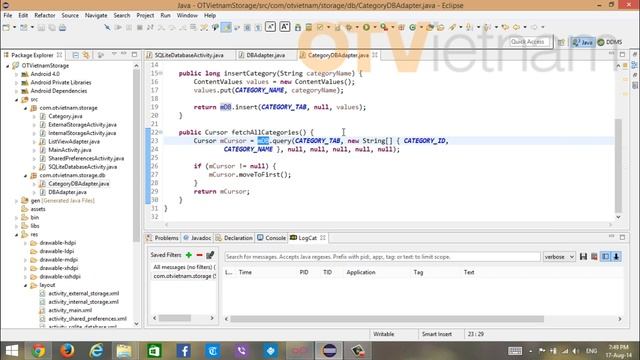This screenshot has width=640, height=360.
Task: Open the New wizard dropdown arrow
Action: [x=14, y=27]
